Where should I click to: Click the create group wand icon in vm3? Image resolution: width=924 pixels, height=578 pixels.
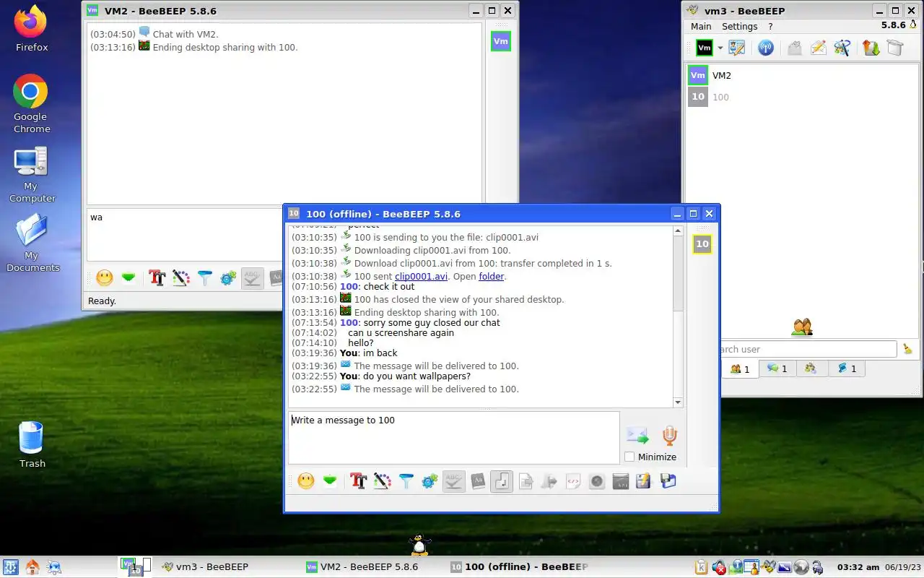pos(842,48)
